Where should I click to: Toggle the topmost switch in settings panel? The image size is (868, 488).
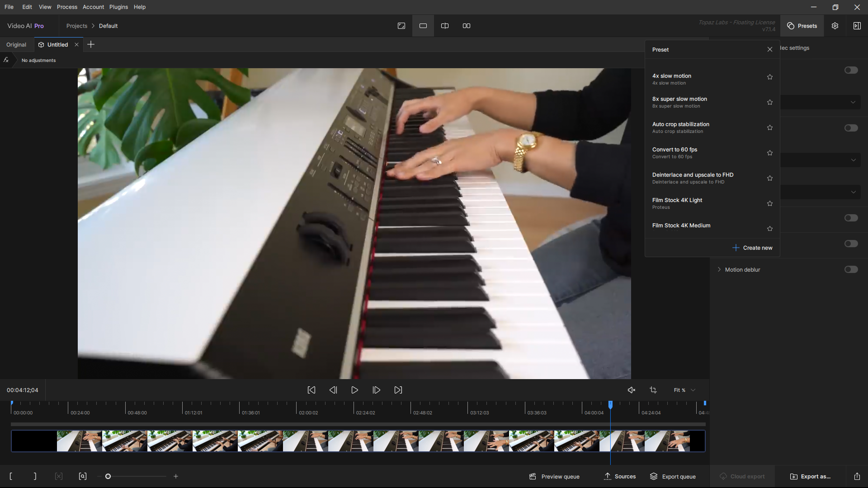(x=851, y=70)
